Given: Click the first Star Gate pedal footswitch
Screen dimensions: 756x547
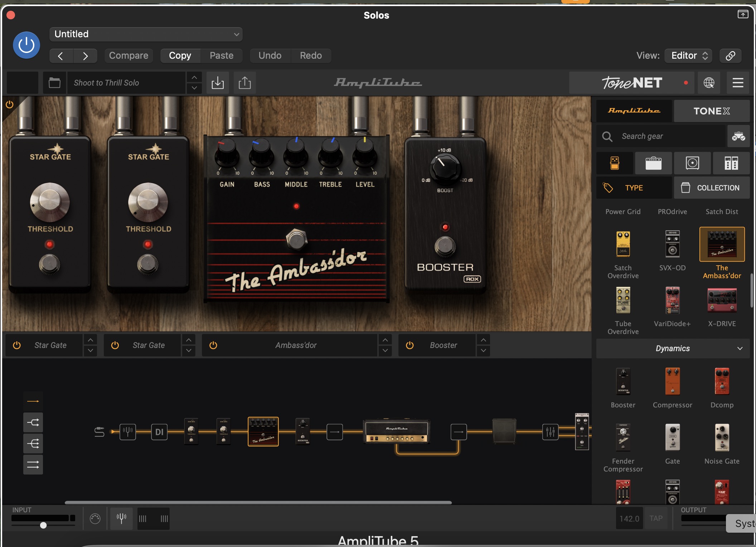Looking at the screenshot, I should [x=50, y=264].
